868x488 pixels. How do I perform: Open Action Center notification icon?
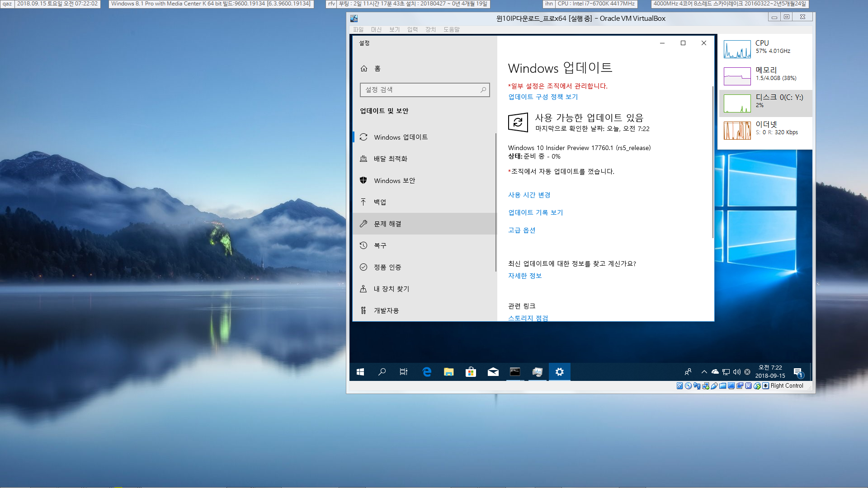[798, 372]
